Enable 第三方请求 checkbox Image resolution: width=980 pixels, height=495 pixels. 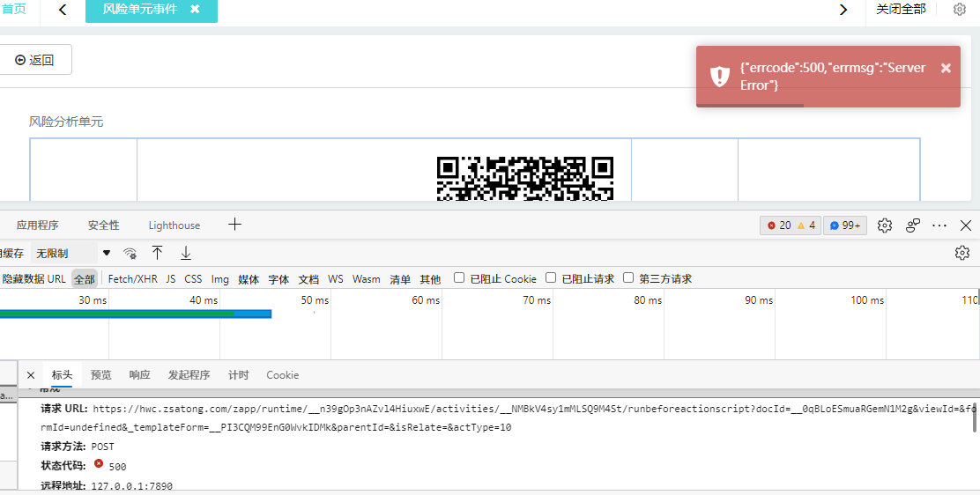(x=628, y=277)
